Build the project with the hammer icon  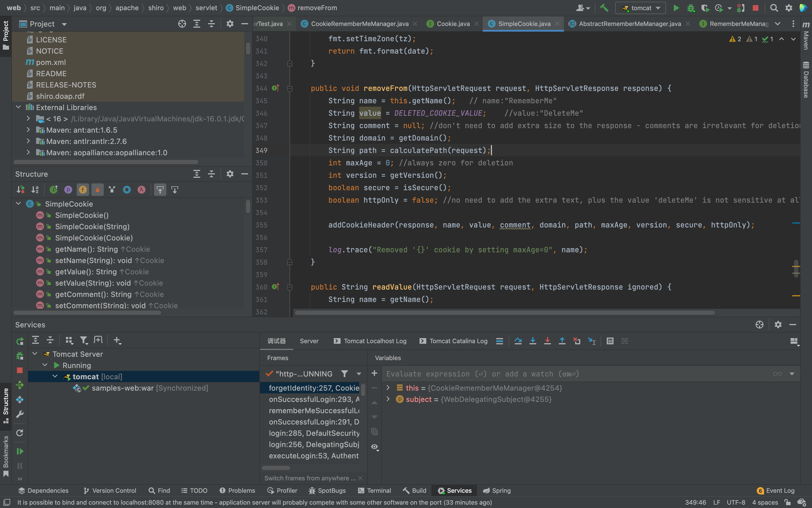[x=604, y=8]
